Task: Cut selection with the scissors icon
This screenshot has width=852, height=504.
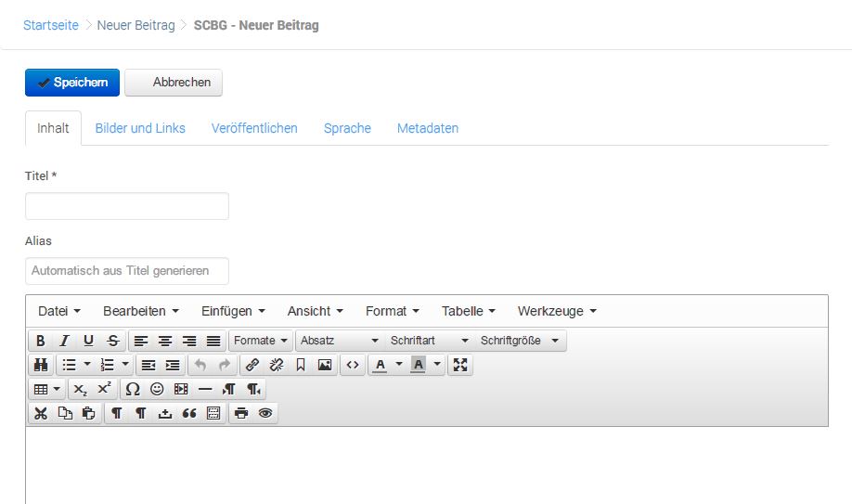Action: point(41,413)
